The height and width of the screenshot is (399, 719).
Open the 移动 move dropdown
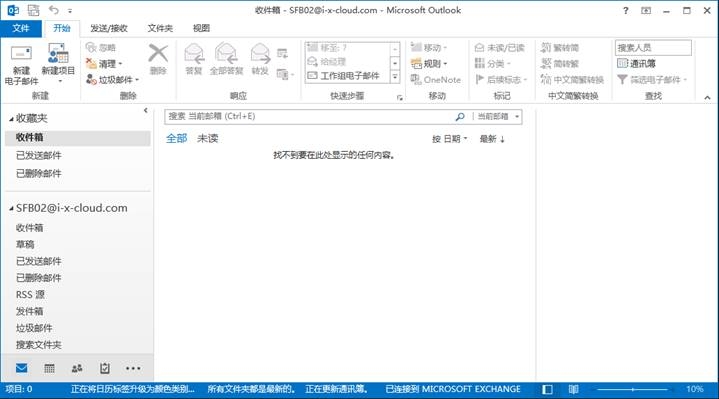tap(429, 47)
